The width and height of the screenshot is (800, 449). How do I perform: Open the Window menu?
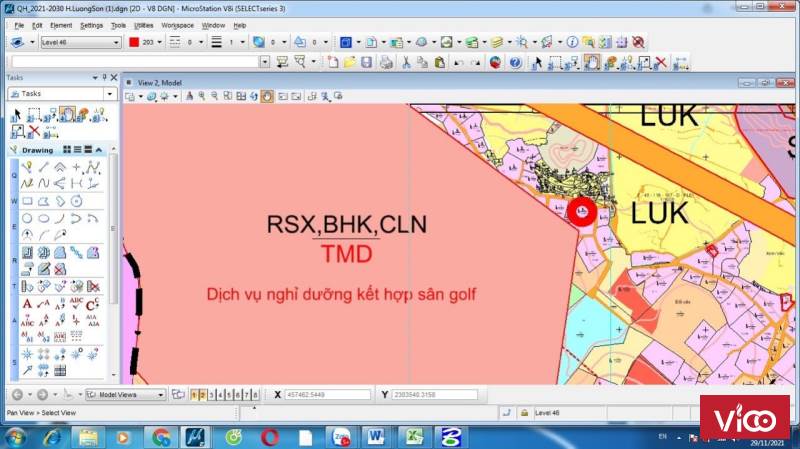[213, 25]
